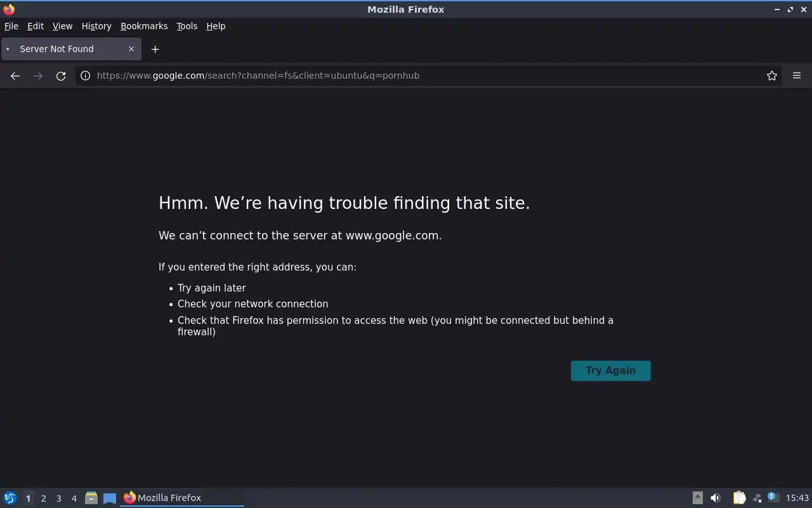Screen dimensions: 812x508
Task: Open a new tab with plus button
Action: [x=155, y=49]
